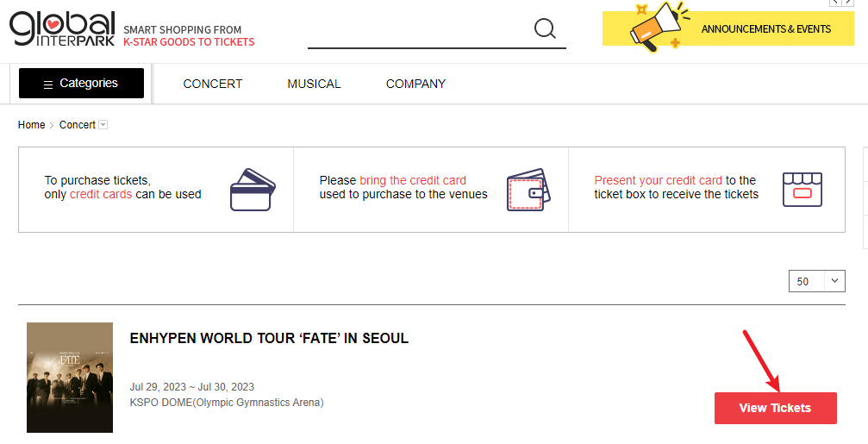The image size is (868, 444).
Task: Click the search magnifier icon
Action: coord(545,29)
